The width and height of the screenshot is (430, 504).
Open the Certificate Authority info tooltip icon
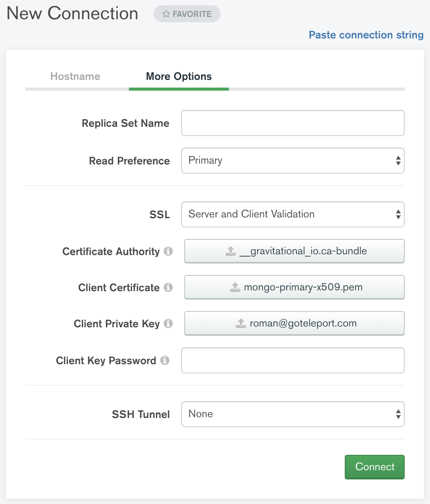(x=169, y=251)
